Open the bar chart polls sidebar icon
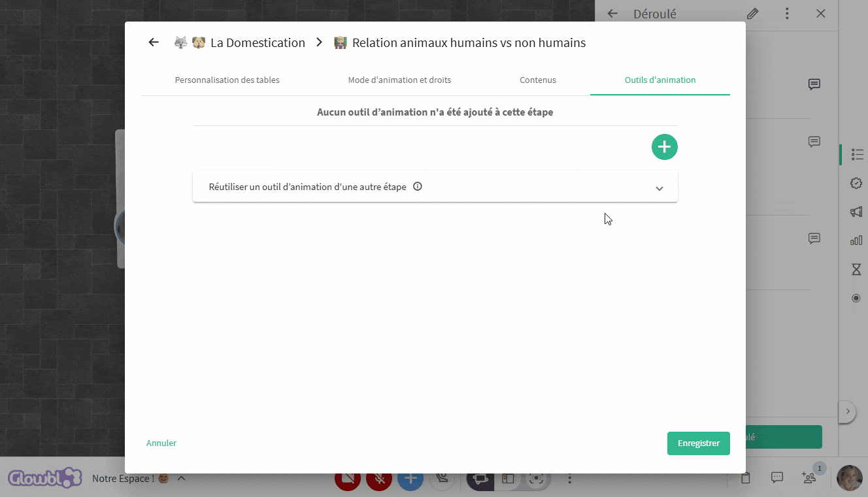The width and height of the screenshot is (868, 497). point(856,240)
